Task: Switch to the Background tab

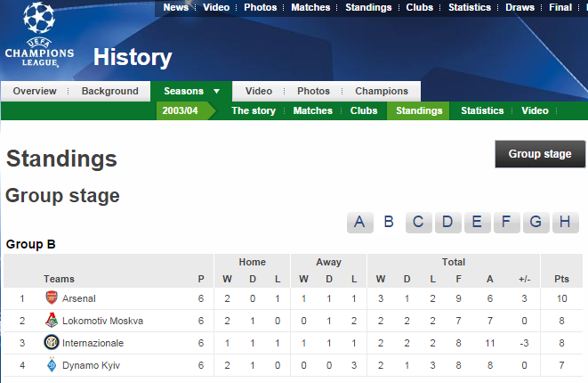Action: (x=110, y=91)
